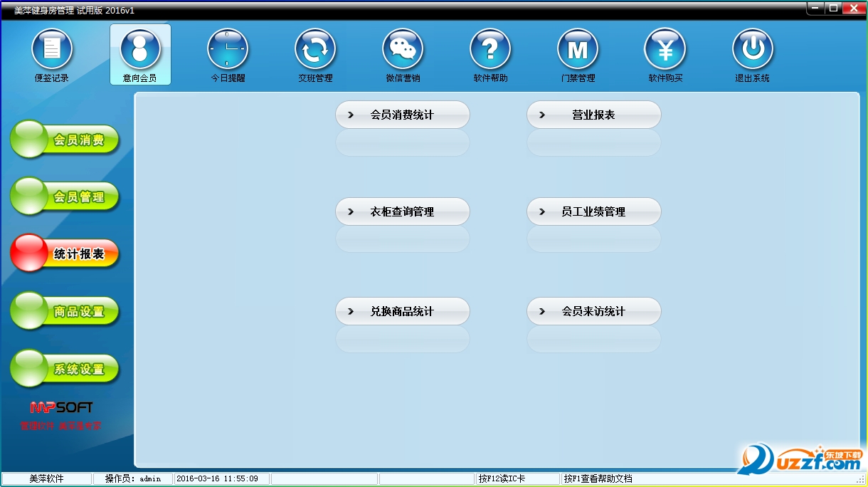Open 系统设置 sidebar section

pyautogui.click(x=65, y=369)
